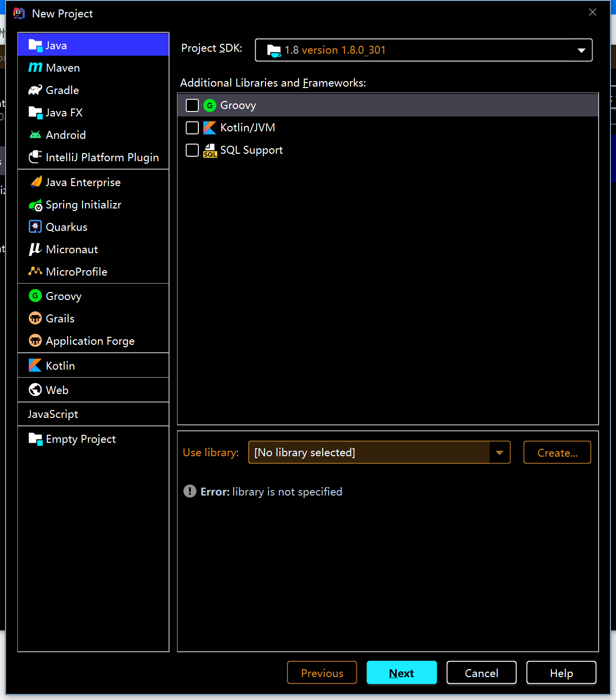Screen dimensions: 616x700
Task: Choose the Java FX project type icon
Action: (35, 112)
